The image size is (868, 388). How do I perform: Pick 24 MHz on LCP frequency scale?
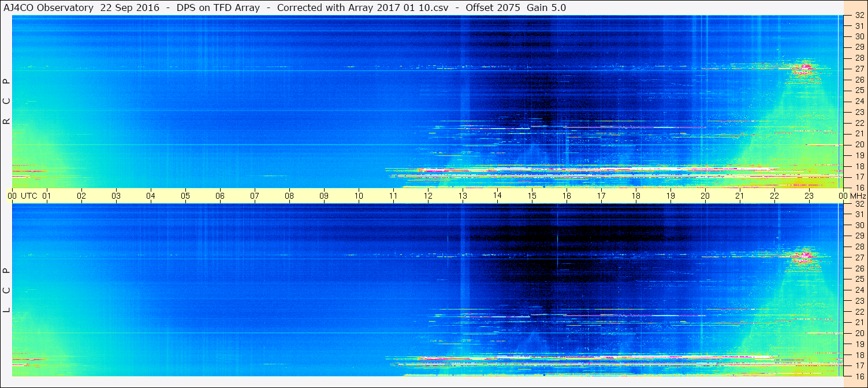[x=860, y=290]
